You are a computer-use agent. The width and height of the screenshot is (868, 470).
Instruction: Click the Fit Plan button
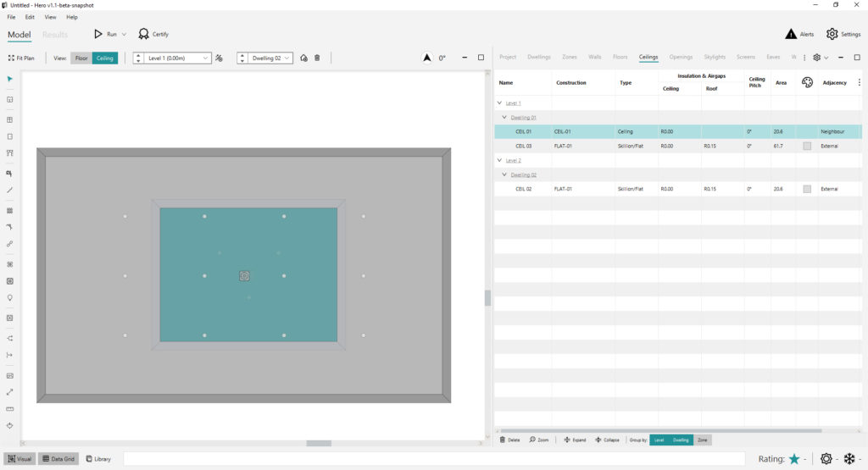click(21, 58)
